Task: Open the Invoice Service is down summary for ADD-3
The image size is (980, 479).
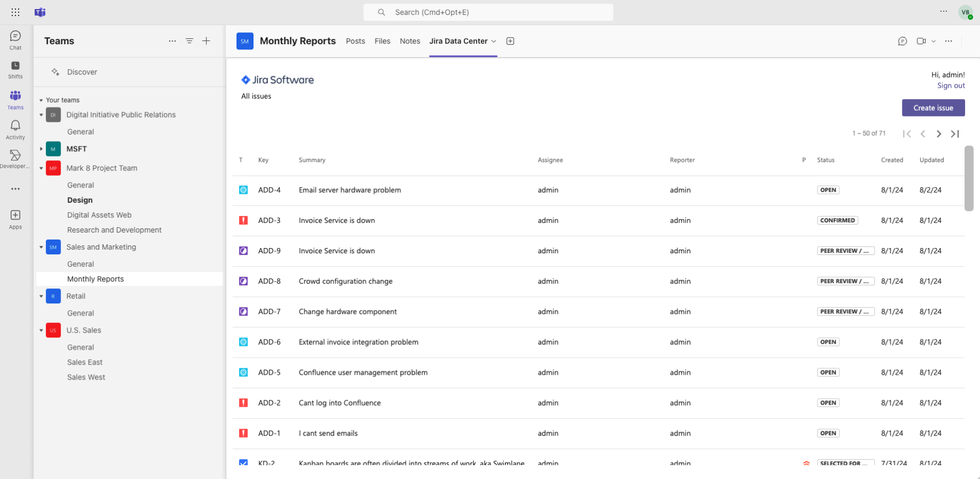Action: [x=337, y=220]
